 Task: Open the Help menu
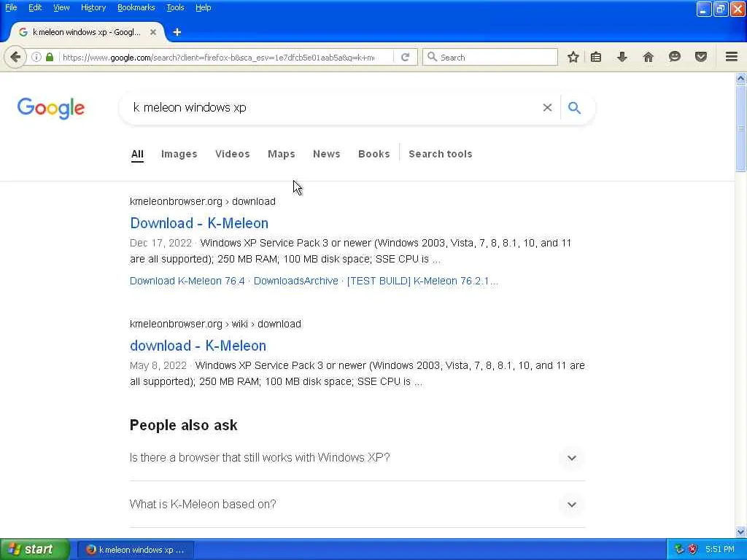[204, 7]
